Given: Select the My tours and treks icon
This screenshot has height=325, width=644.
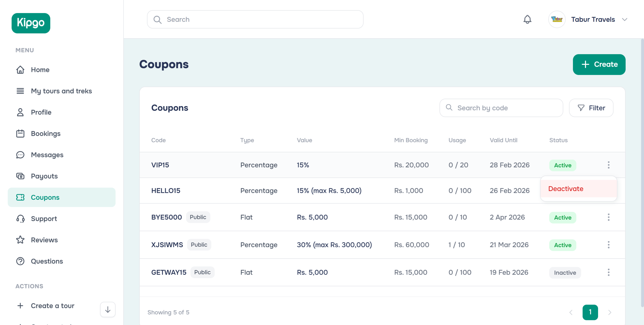Looking at the screenshot, I should (20, 91).
